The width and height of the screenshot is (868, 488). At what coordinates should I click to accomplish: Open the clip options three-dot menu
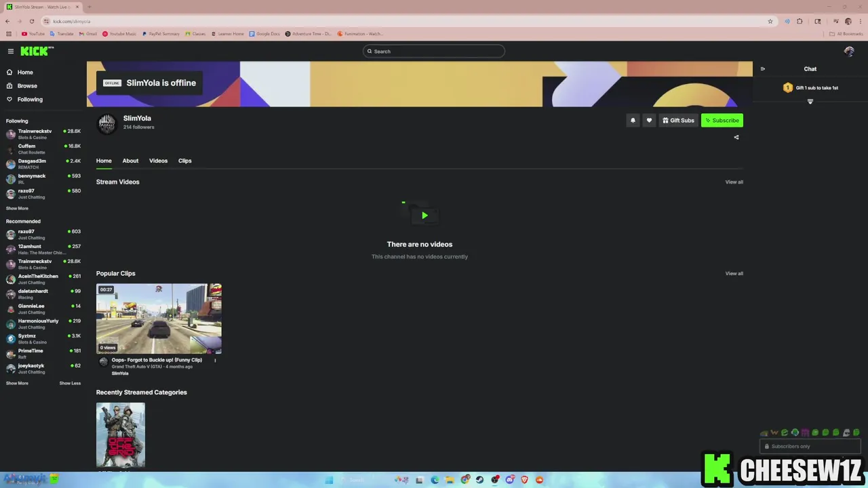click(215, 361)
